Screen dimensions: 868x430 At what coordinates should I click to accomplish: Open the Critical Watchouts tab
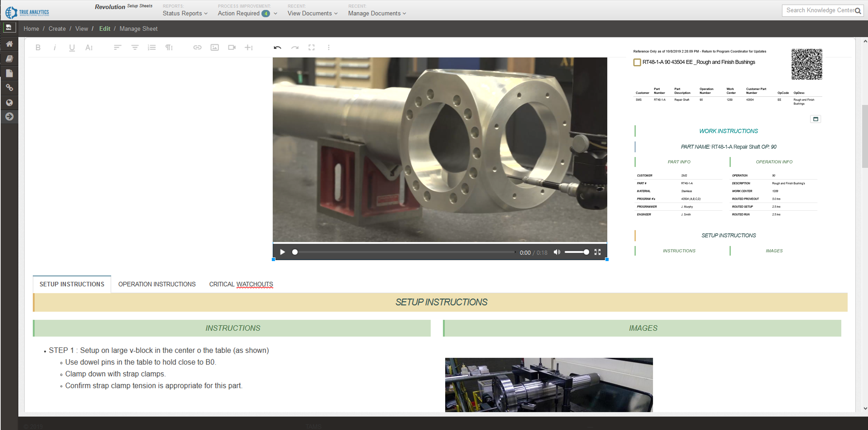tap(241, 284)
